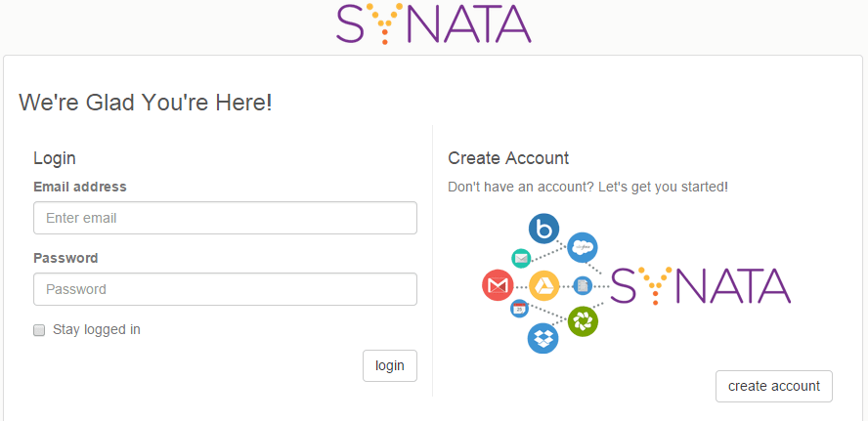Click the small calendar icon
Image resolution: width=868 pixels, height=421 pixels.
tap(520, 310)
